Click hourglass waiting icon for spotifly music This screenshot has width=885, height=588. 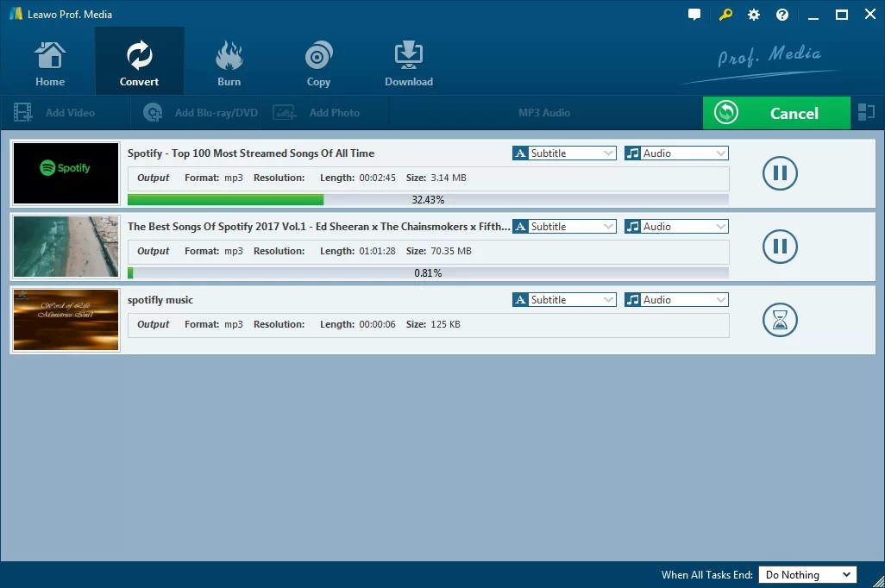pos(780,320)
